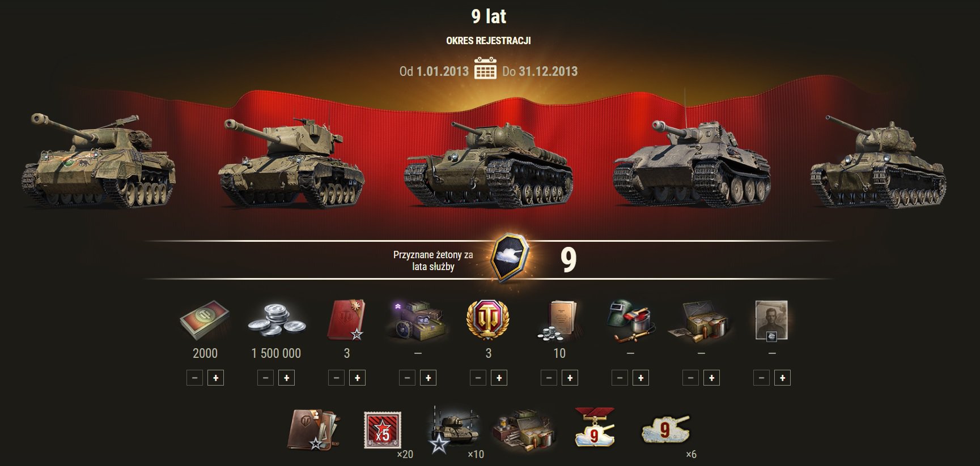
Task: Decrease credits amount with minus button
Action: click(x=266, y=378)
